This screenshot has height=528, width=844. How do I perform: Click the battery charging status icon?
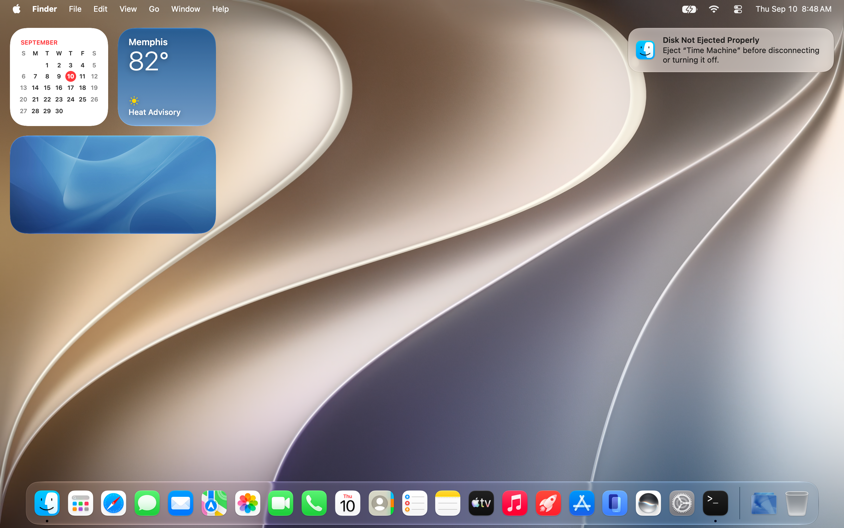point(689,9)
